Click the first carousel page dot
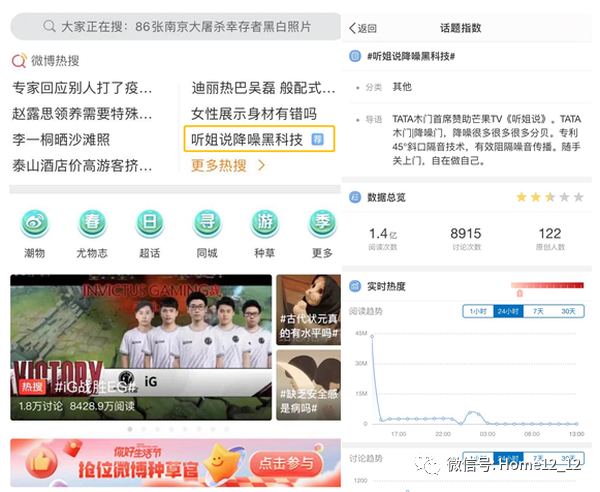This screenshot has height=492, width=600. (x=130, y=429)
